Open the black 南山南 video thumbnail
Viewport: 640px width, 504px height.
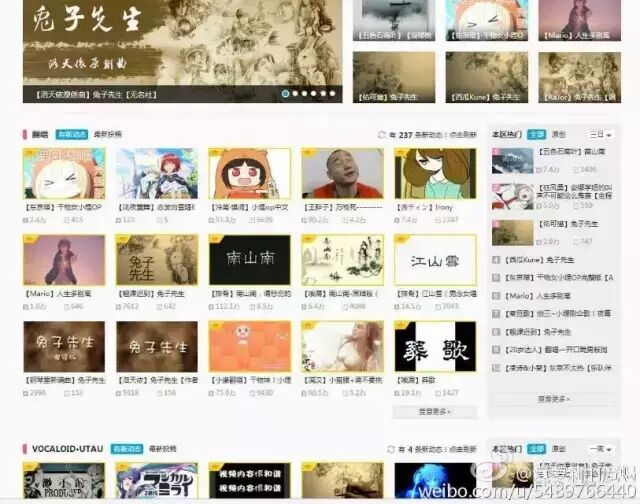pos(250,260)
